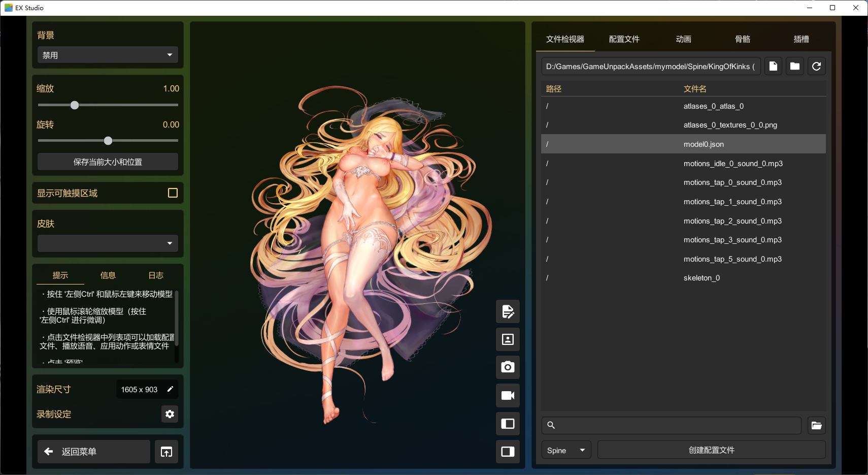Open the 背景 dropdown showing 禁用

pos(108,55)
